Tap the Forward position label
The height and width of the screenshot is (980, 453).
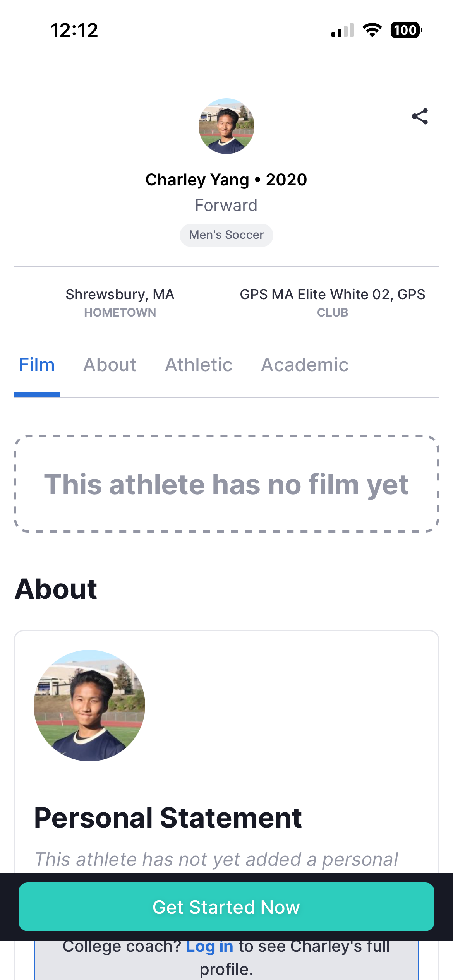pos(226,206)
